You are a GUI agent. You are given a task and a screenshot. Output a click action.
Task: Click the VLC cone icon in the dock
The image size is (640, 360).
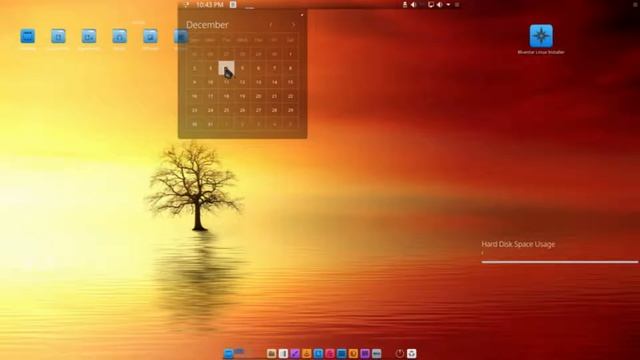pos(307,353)
